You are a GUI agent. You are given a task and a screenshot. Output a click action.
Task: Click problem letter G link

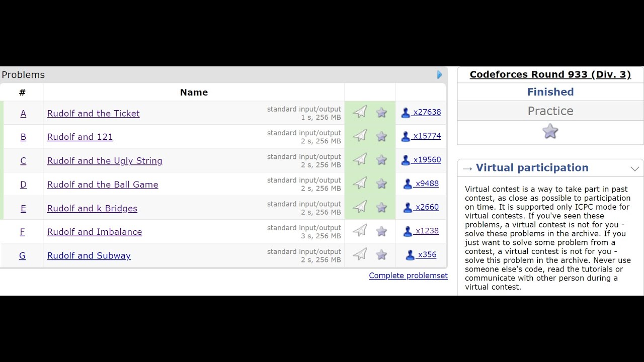click(x=23, y=255)
